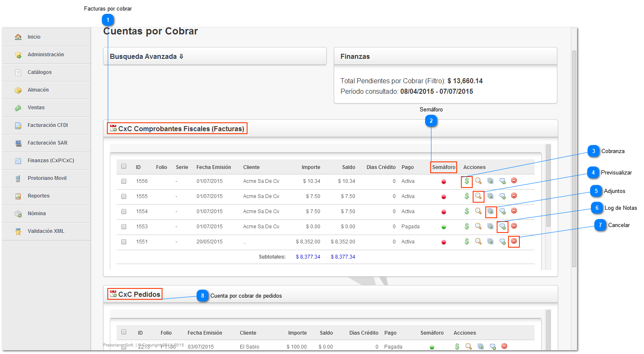
Task: Cancel invoice 1556 with red icon
Action: click(x=514, y=180)
